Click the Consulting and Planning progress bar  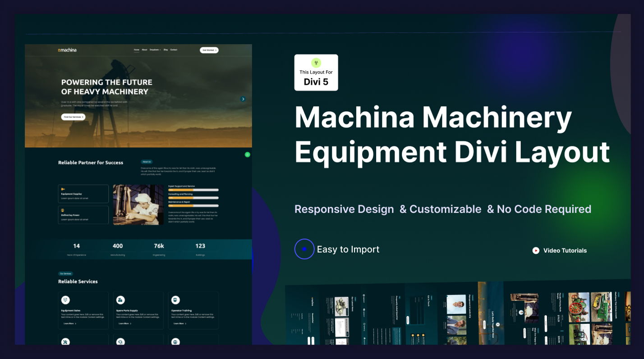coord(193,198)
